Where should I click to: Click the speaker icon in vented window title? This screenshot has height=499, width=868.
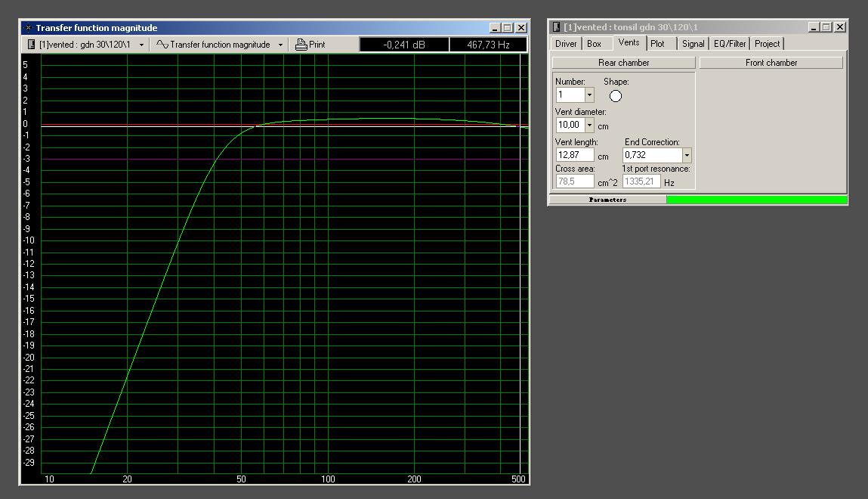557,27
